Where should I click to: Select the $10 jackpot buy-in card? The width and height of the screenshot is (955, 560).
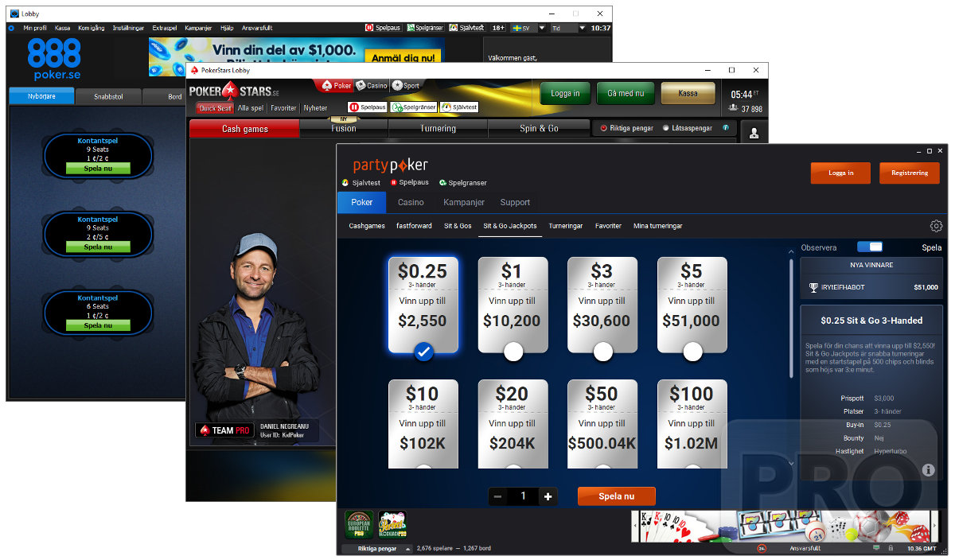pyautogui.click(x=423, y=423)
